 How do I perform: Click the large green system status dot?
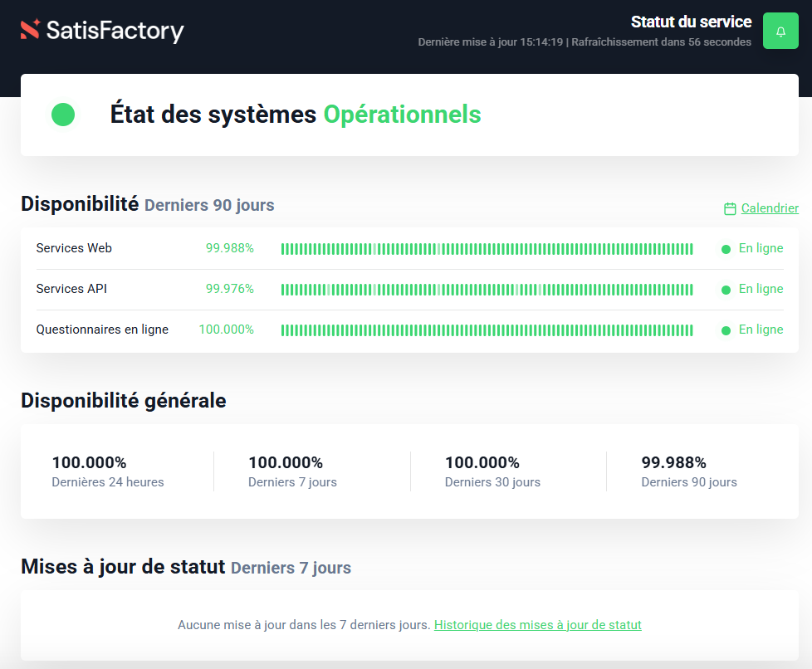tap(63, 115)
